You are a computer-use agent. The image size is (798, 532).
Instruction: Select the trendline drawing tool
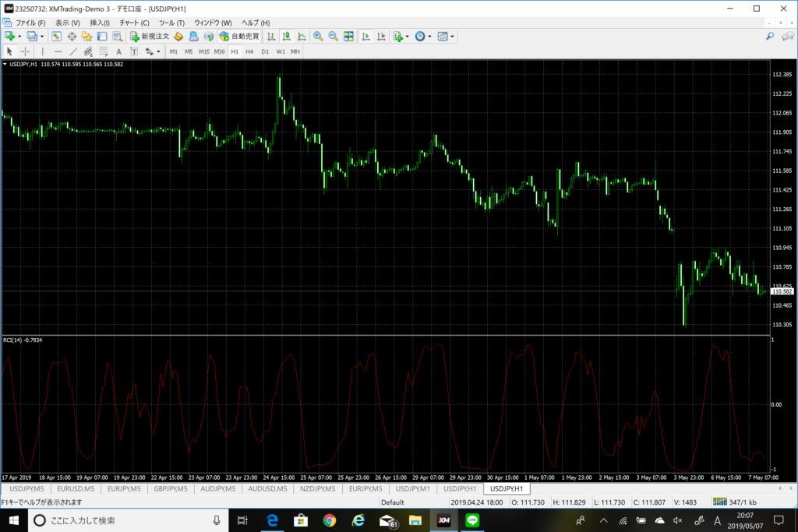(x=73, y=51)
